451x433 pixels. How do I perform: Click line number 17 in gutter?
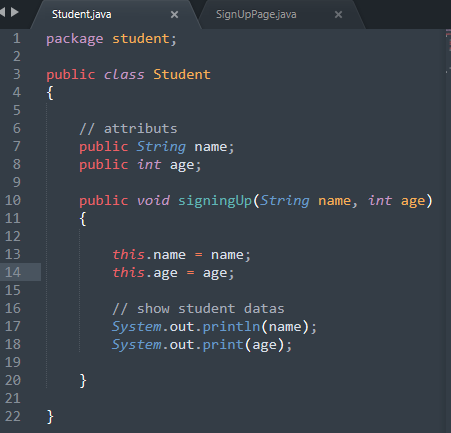[13, 326]
